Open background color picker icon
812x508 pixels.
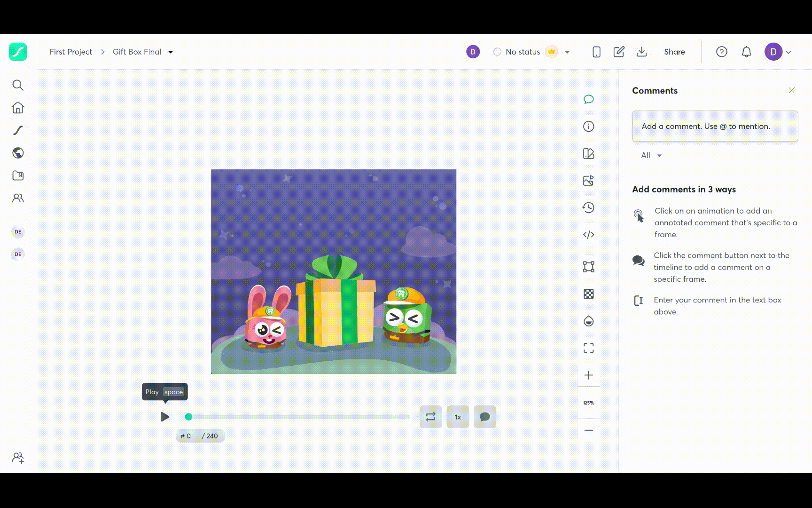coord(589,321)
